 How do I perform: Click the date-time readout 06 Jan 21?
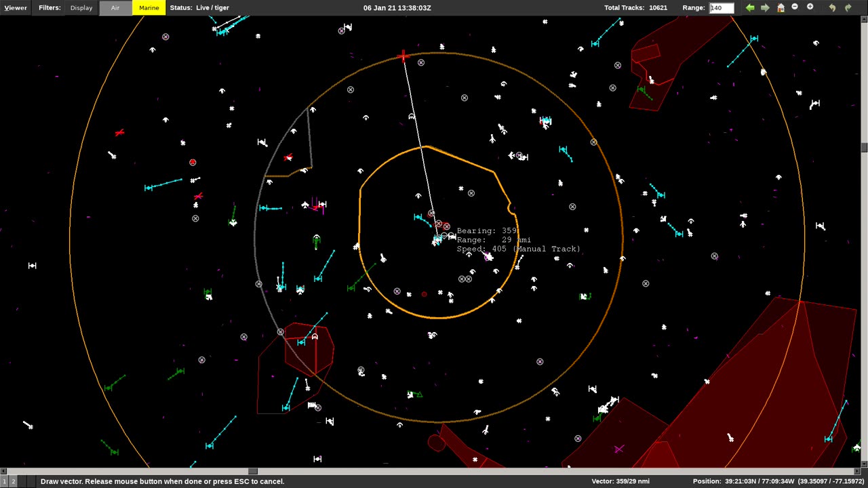[397, 7]
